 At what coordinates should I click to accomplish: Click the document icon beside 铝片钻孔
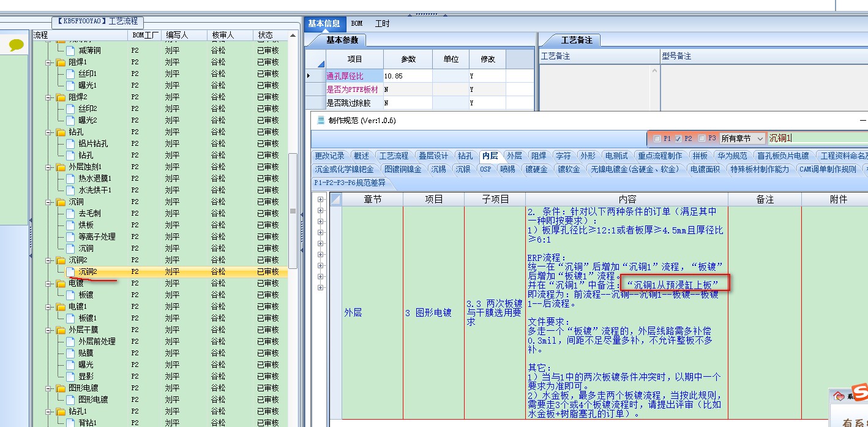click(x=70, y=143)
